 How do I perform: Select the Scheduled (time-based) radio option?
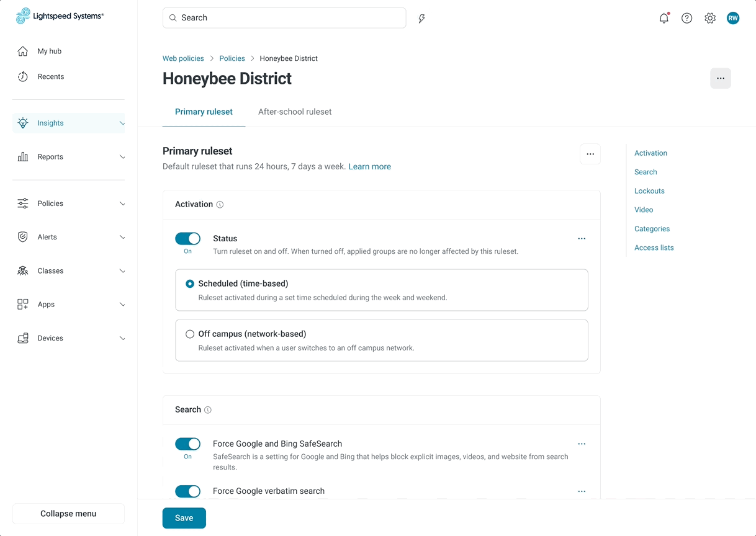coord(190,284)
